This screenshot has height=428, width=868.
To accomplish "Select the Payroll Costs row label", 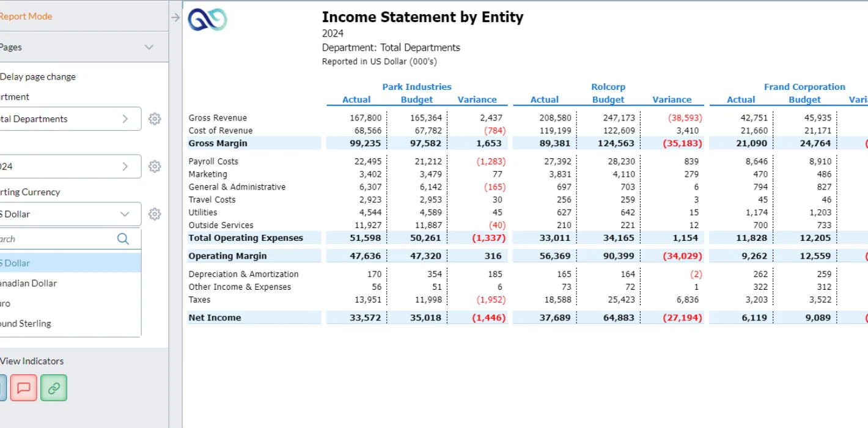I will (213, 161).
